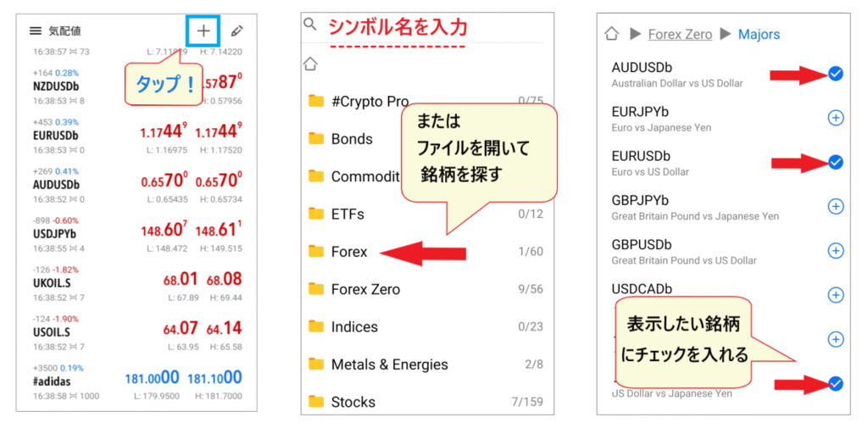Tap the home icon in the breadcrumb

coord(610,34)
